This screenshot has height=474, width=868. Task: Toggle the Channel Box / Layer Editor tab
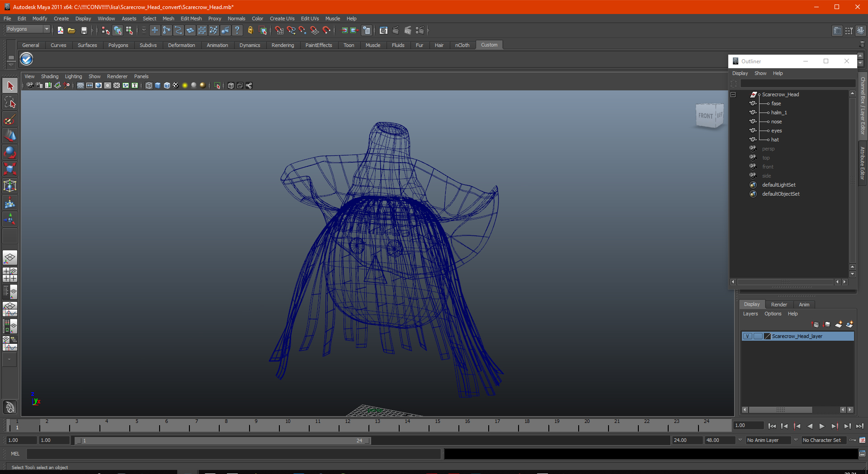coord(863,106)
